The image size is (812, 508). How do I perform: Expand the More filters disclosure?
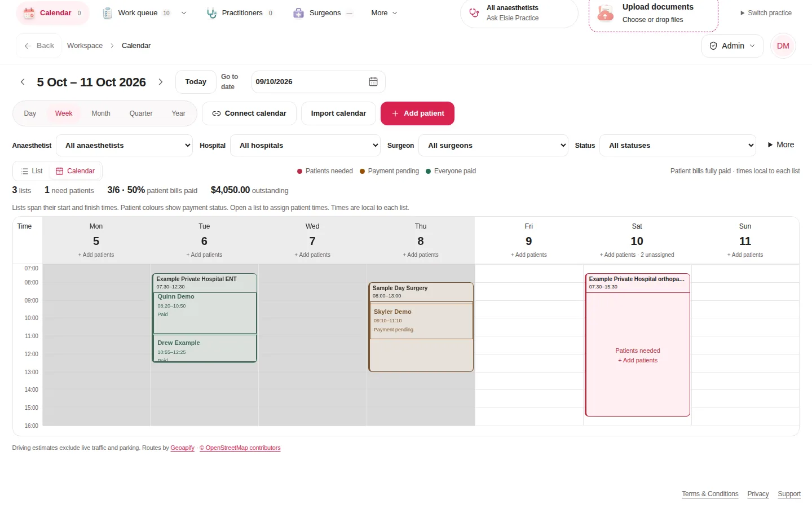(x=781, y=145)
